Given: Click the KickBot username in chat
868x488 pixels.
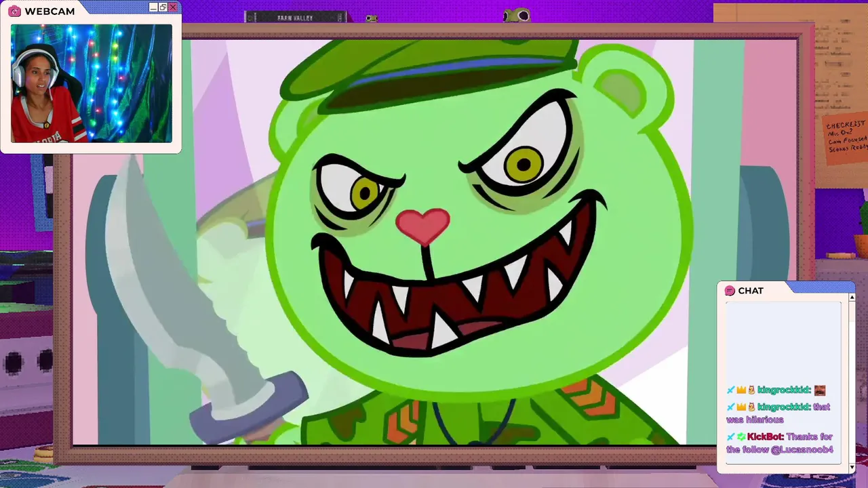Looking at the screenshot, I should [x=766, y=436].
